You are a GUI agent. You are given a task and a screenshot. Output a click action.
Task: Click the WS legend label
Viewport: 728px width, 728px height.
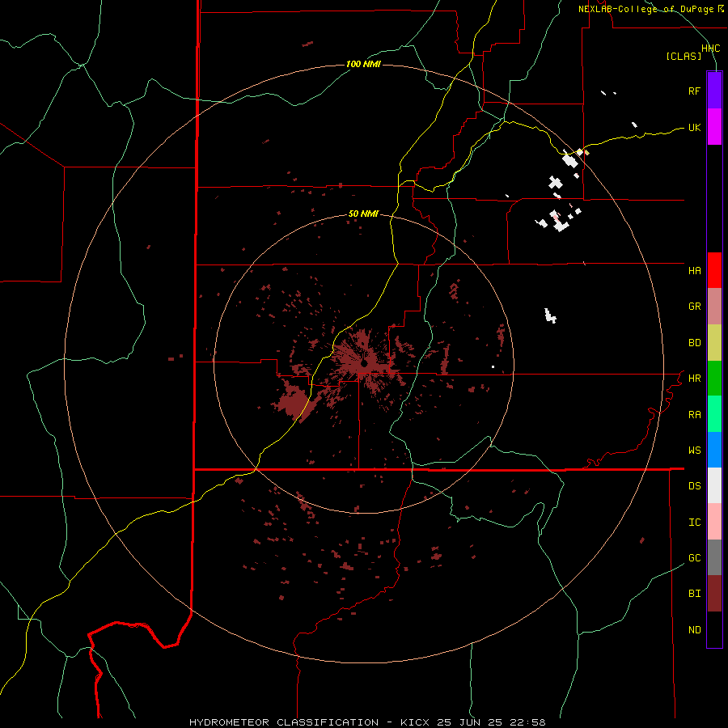point(694,450)
